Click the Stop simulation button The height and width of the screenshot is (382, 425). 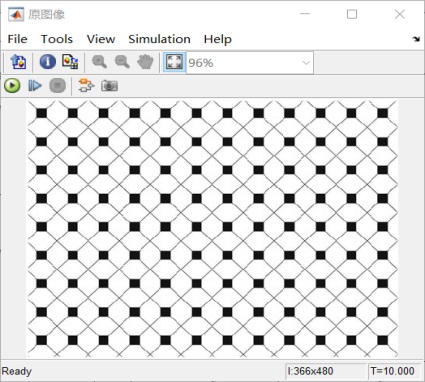(57, 86)
